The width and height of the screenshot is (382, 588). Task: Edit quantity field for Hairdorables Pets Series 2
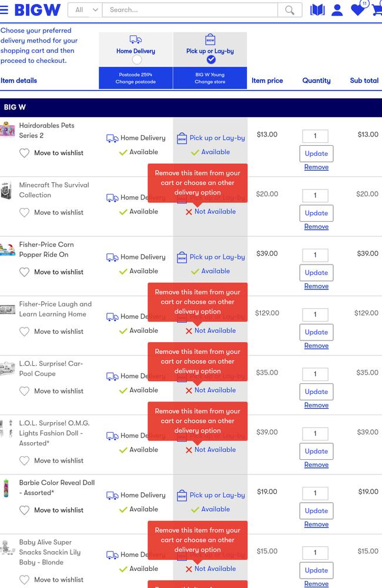pyautogui.click(x=315, y=136)
